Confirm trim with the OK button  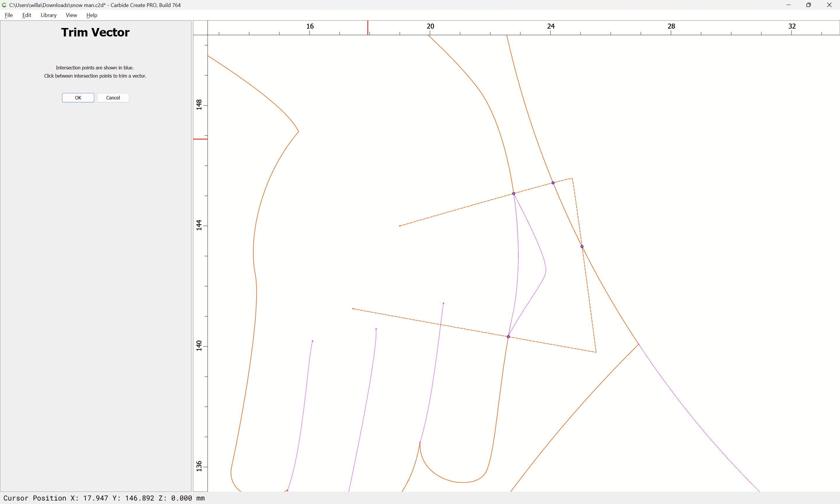click(78, 98)
